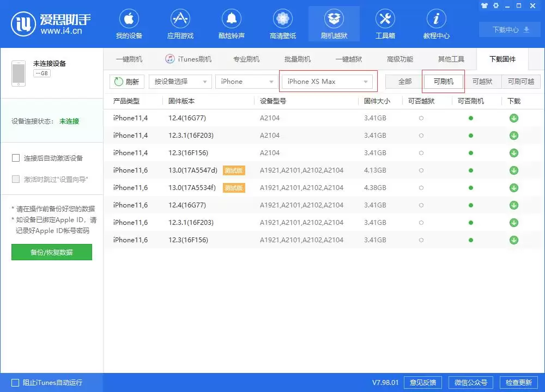545x392 pixels.
Task: Filter firmware by 可刷可越
Action: [521, 82]
